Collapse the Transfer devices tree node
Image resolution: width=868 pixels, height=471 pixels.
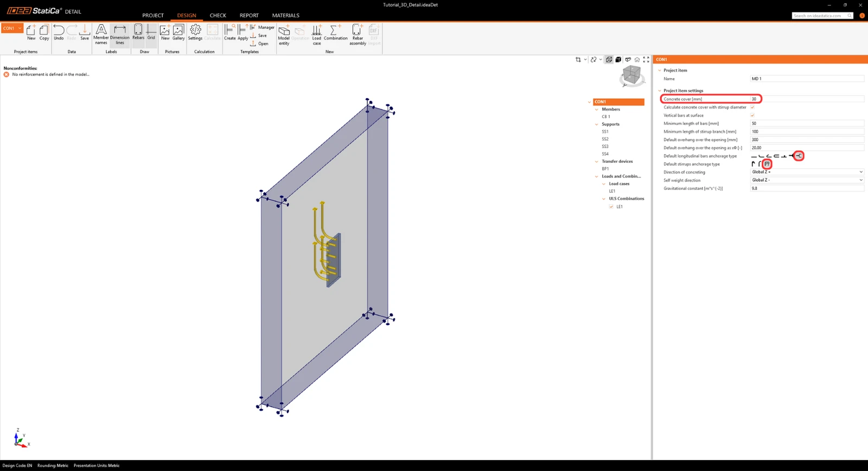point(597,162)
